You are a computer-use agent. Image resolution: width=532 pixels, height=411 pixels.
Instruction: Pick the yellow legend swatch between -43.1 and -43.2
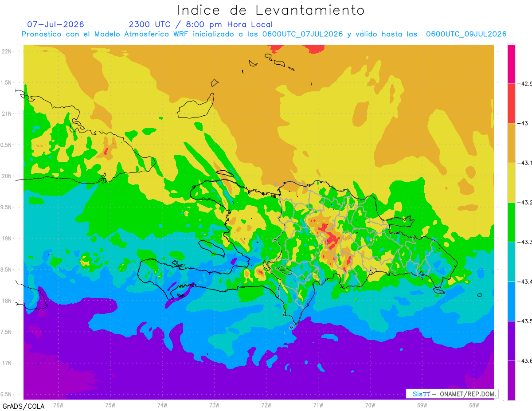click(511, 182)
